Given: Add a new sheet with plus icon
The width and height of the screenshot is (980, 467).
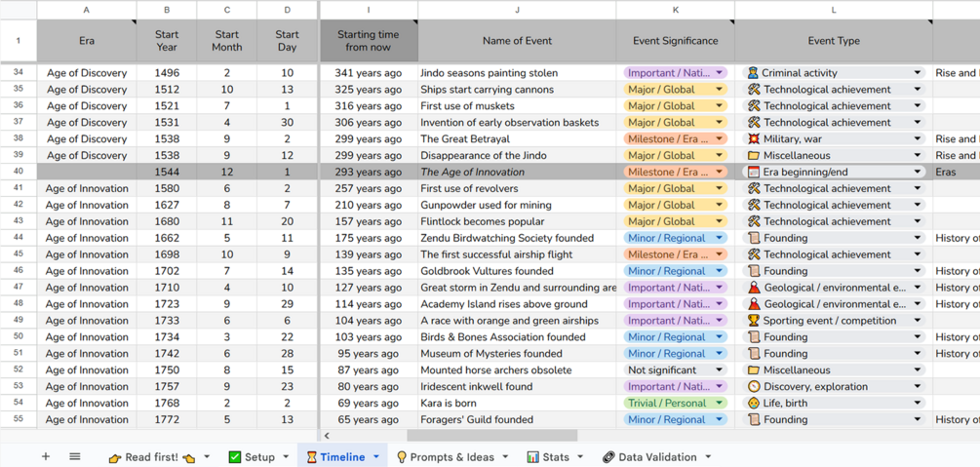Looking at the screenshot, I should point(46,456).
